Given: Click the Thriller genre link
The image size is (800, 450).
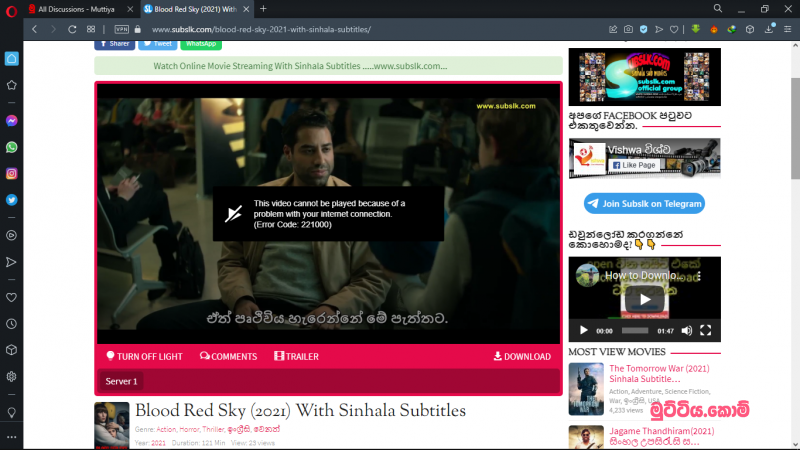Looking at the screenshot, I should point(213,430).
